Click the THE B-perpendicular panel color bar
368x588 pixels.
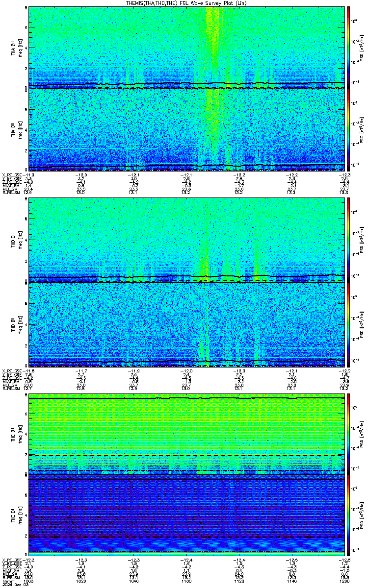pyautogui.click(x=349, y=434)
